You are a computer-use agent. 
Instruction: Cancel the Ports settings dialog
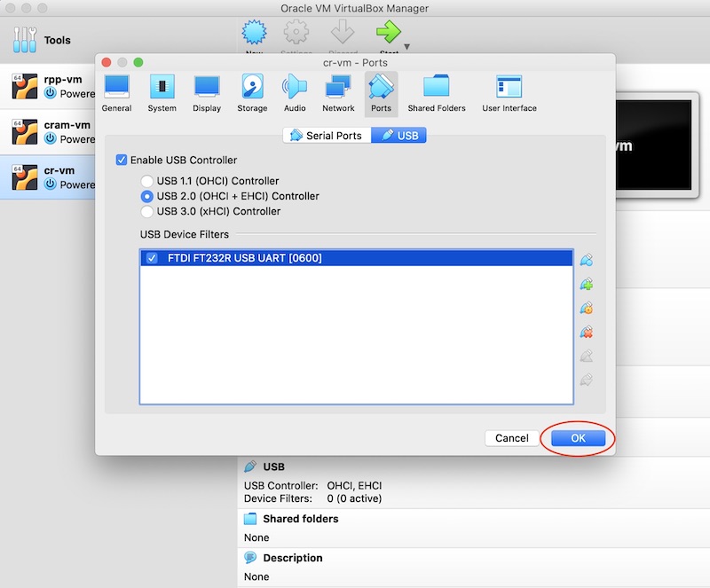[511, 438]
